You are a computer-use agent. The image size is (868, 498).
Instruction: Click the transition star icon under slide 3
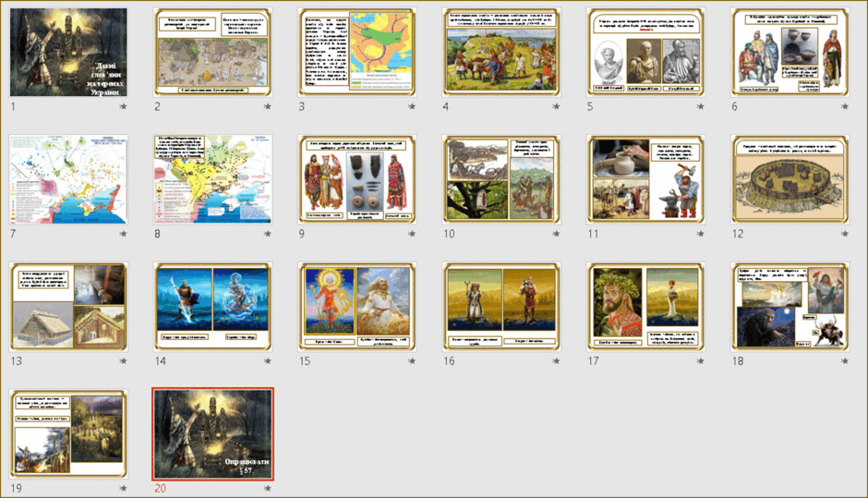(412, 106)
